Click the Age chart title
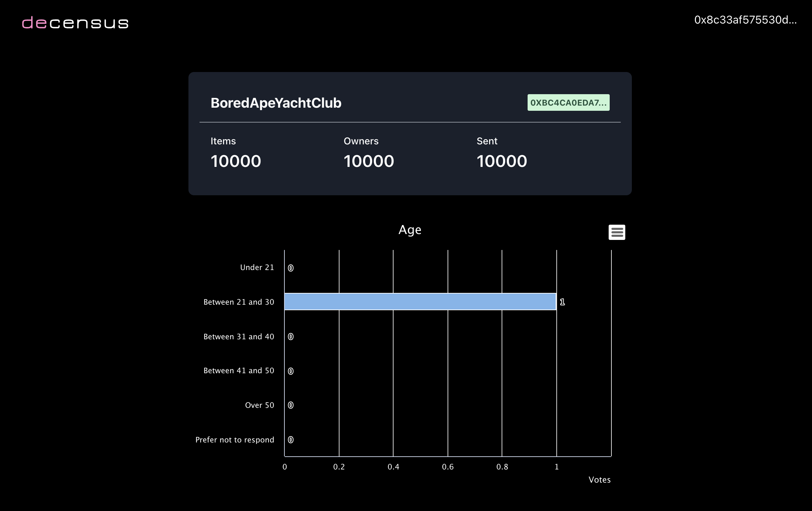This screenshot has height=511, width=812. 410,230
